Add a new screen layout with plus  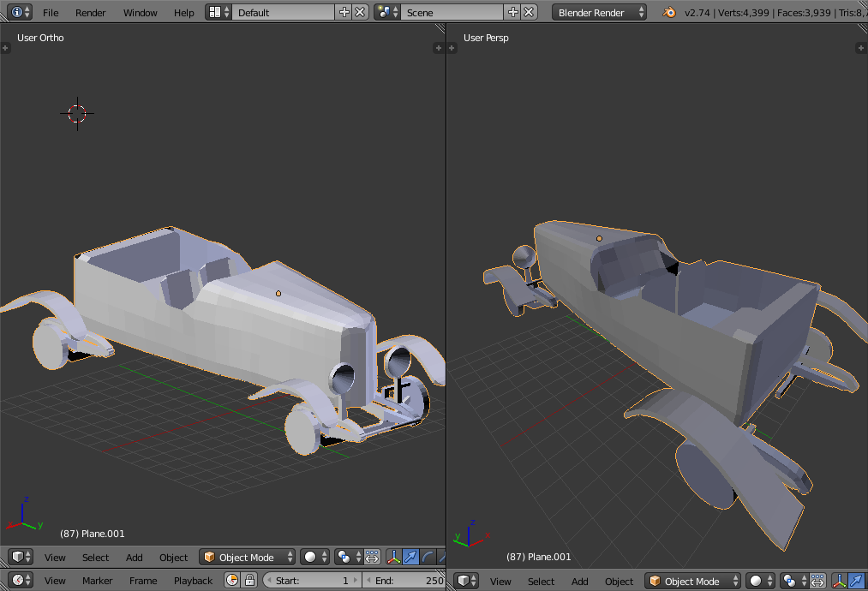344,12
